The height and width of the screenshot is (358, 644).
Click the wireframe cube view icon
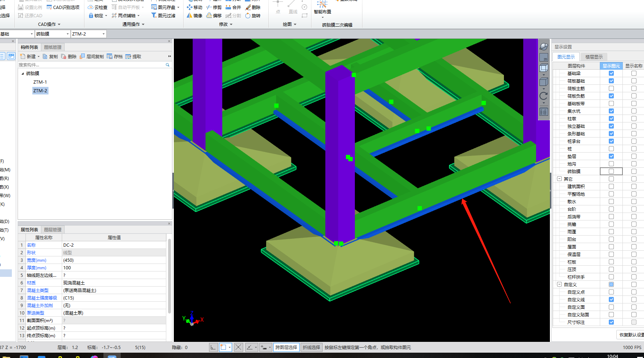pos(544,68)
